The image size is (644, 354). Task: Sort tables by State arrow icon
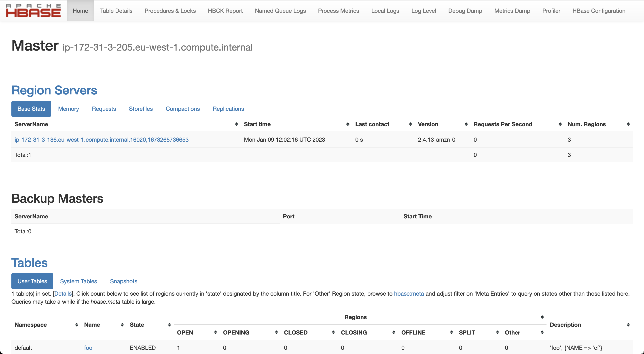[x=169, y=325]
